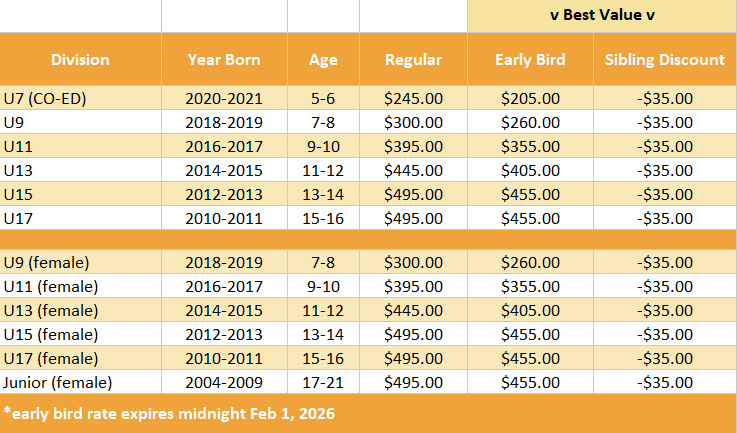This screenshot has width=737, height=433.
Task: Select U17 (female) year born 2010-2011
Action: coord(224,358)
